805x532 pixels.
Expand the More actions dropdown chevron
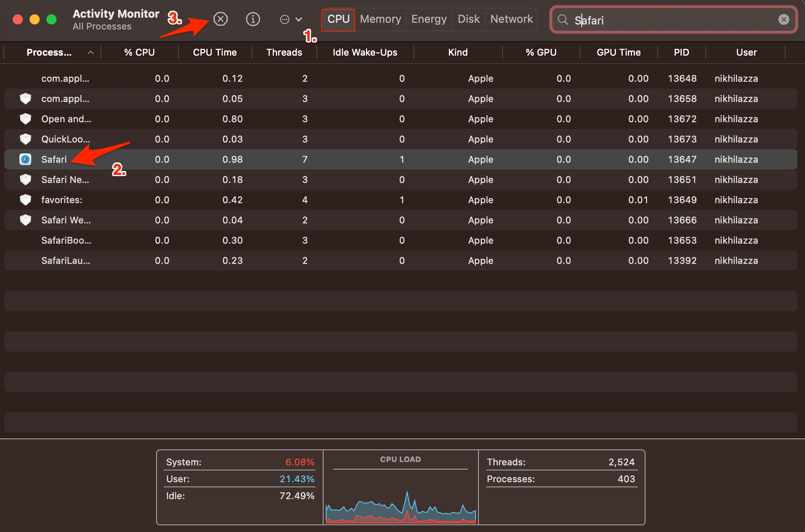tap(299, 19)
